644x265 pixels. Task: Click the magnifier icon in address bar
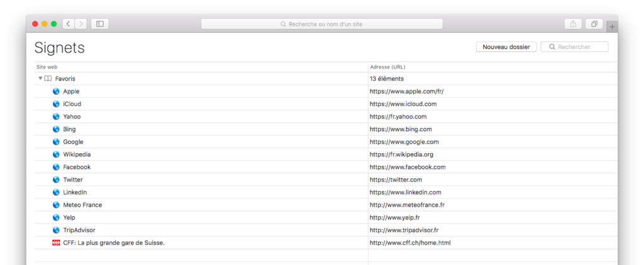click(x=283, y=24)
